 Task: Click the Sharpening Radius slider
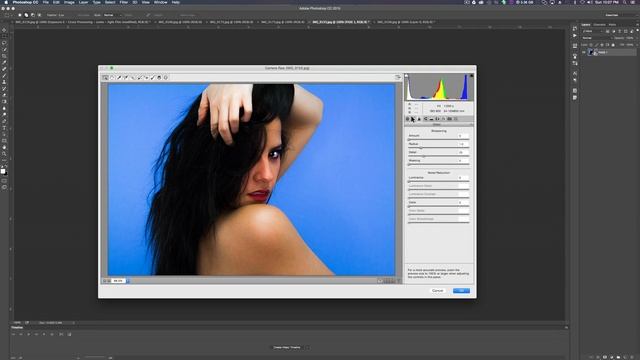point(439,148)
